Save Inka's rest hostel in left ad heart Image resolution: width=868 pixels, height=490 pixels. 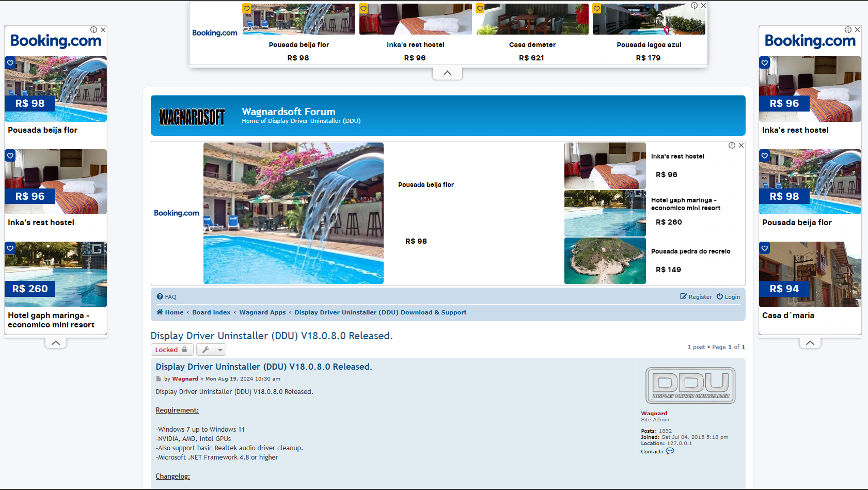(10, 155)
